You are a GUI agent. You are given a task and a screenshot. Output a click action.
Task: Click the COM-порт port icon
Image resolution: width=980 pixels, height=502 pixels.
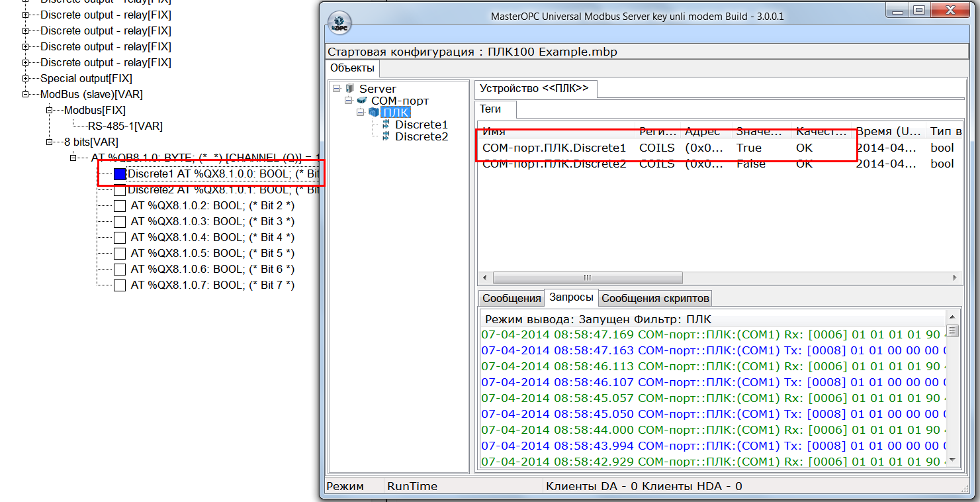361,101
